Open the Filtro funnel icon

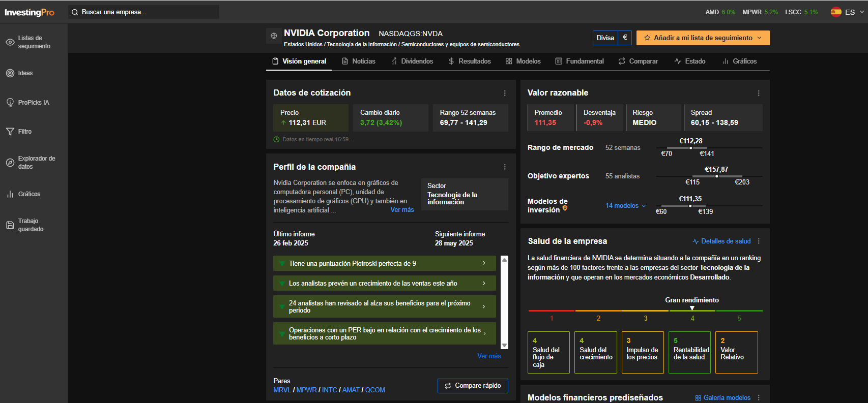tap(10, 132)
